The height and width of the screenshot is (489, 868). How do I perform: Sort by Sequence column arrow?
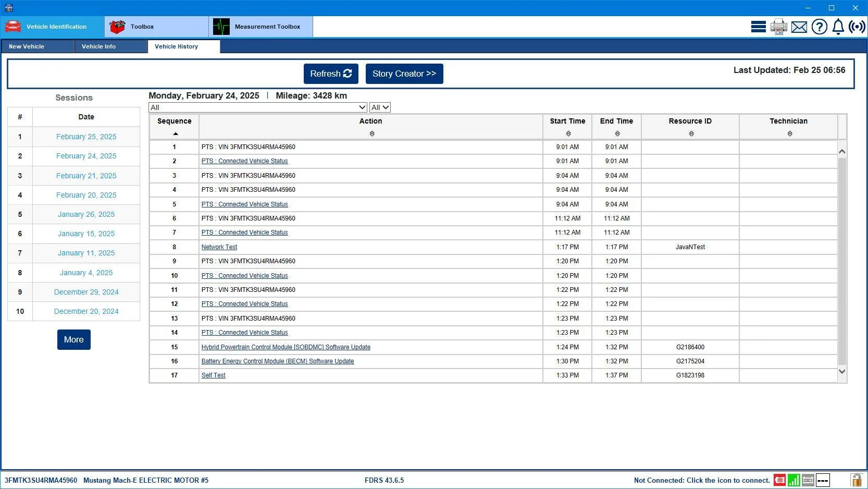pos(175,134)
